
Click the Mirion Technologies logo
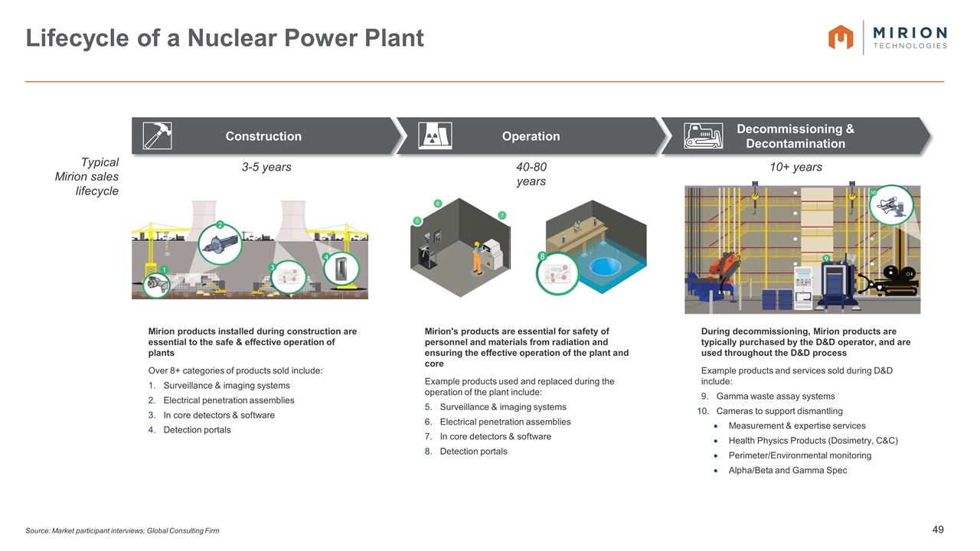pos(887,37)
